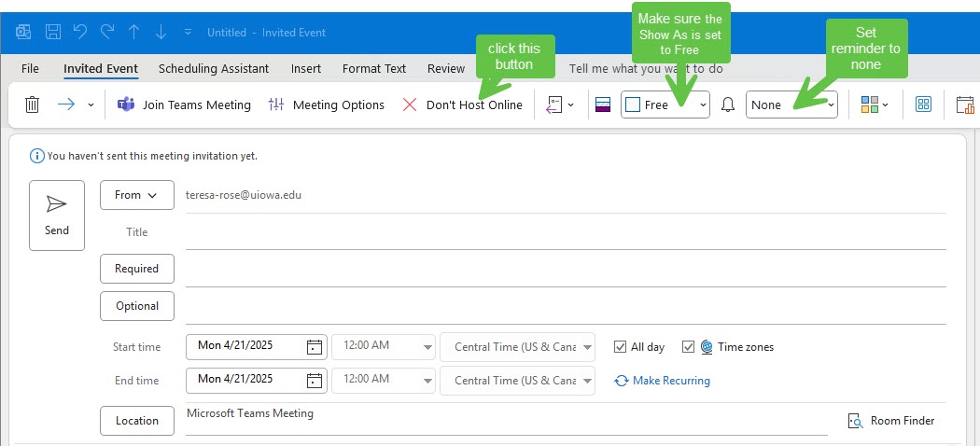
Task: Click the Undo arrow icon
Action: (x=80, y=33)
